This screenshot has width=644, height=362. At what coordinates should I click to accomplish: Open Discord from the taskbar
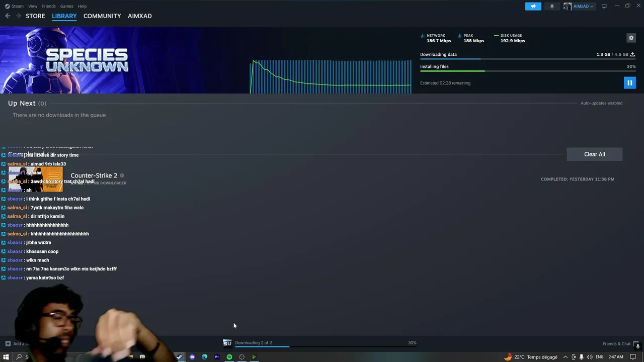point(192,357)
